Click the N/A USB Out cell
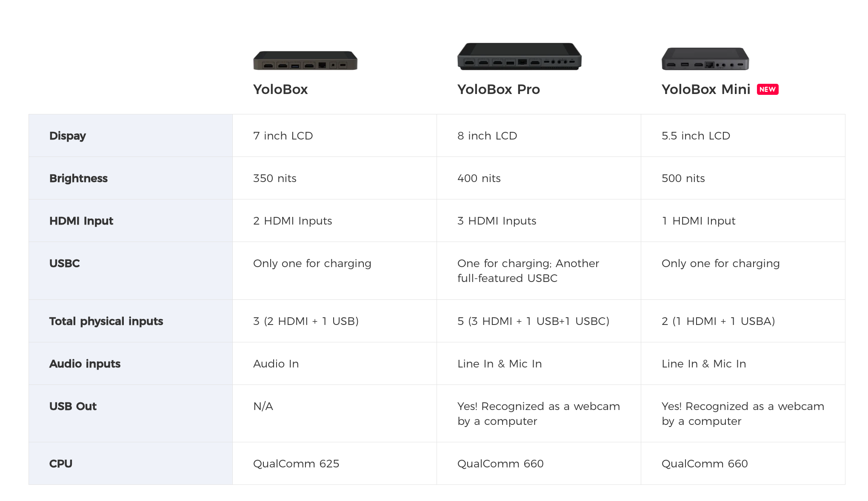Image resolution: width=868 pixels, height=501 pixels. (334, 413)
